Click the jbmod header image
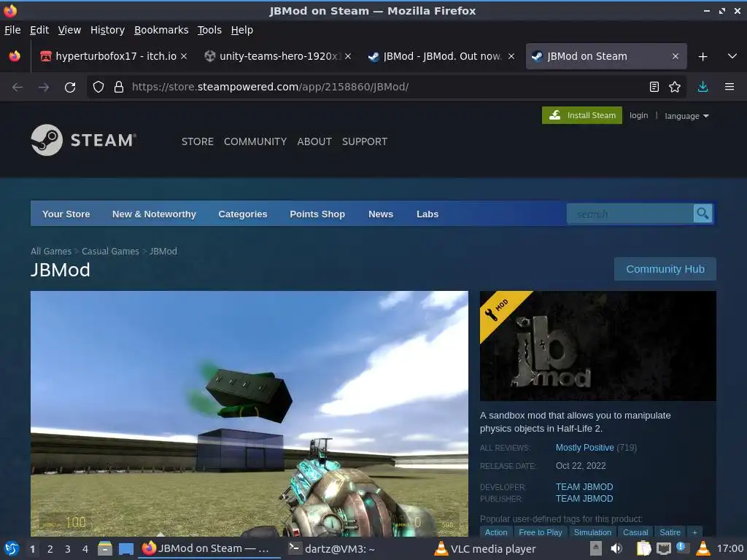The image size is (747, 560). click(598, 346)
